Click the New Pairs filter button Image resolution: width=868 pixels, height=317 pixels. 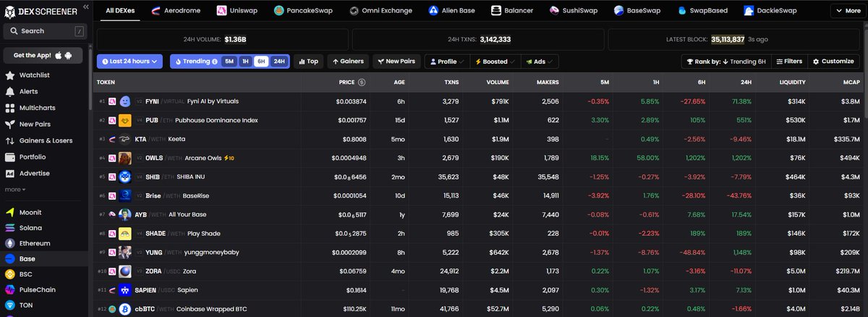[x=396, y=62]
